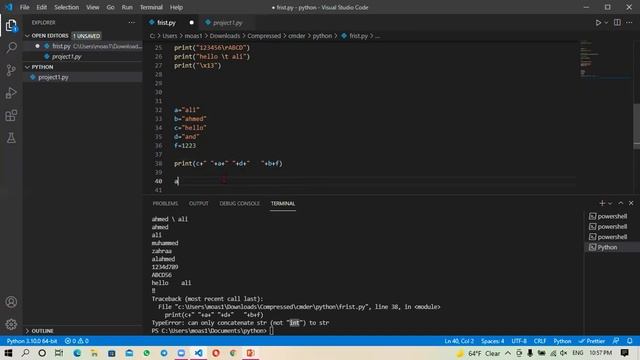640x360 pixels.
Task: Open the Search view in activity bar
Action: tap(11, 48)
